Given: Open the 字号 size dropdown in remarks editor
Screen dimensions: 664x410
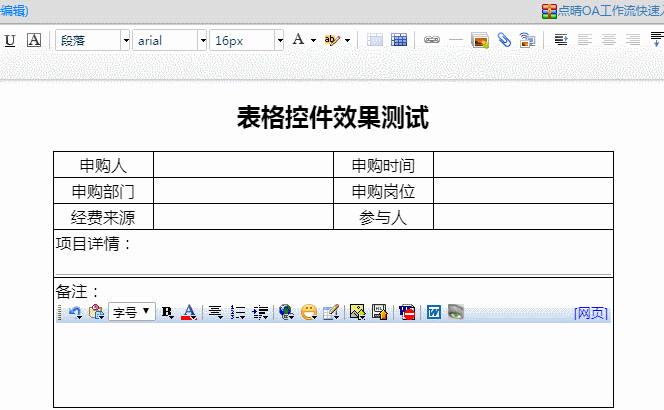Looking at the screenshot, I should [132, 312].
